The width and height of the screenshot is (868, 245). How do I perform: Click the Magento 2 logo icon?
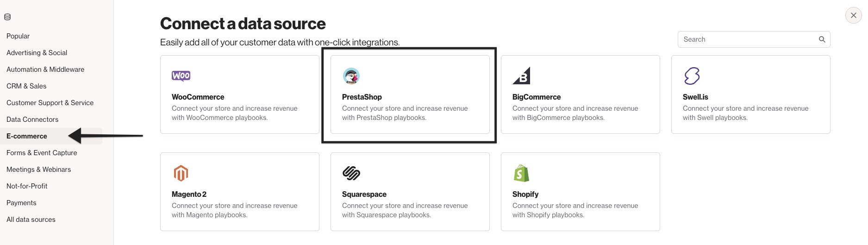click(181, 173)
